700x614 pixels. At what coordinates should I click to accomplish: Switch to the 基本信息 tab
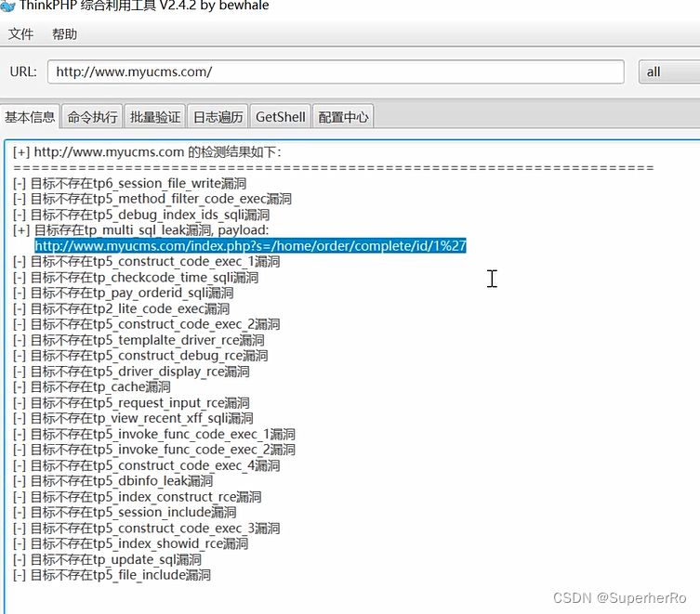pyautogui.click(x=30, y=117)
